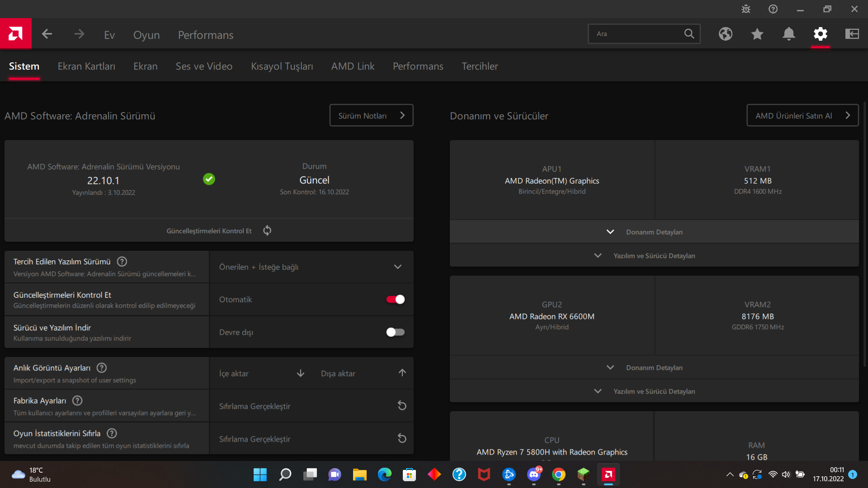Click refresh icon beside Güncelleştirmeleri Kontrol Et
This screenshot has width=868, height=488.
click(267, 230)
